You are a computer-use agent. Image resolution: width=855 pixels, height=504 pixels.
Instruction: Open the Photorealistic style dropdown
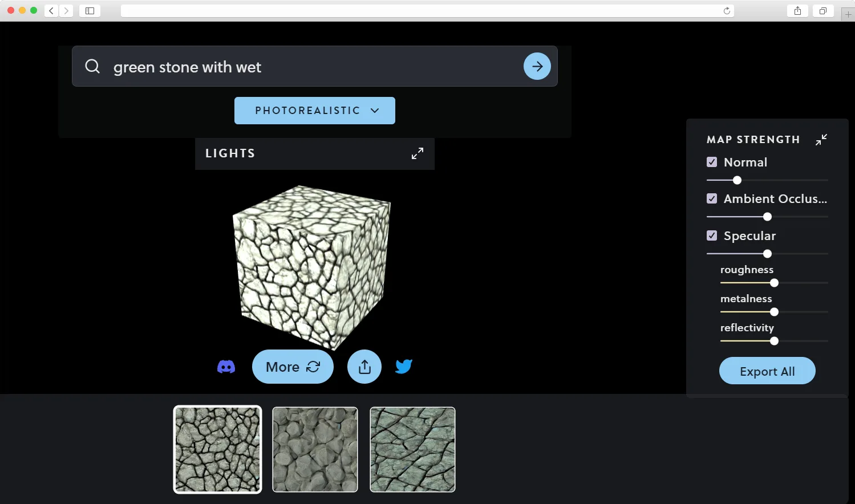(x=315, y=111)
